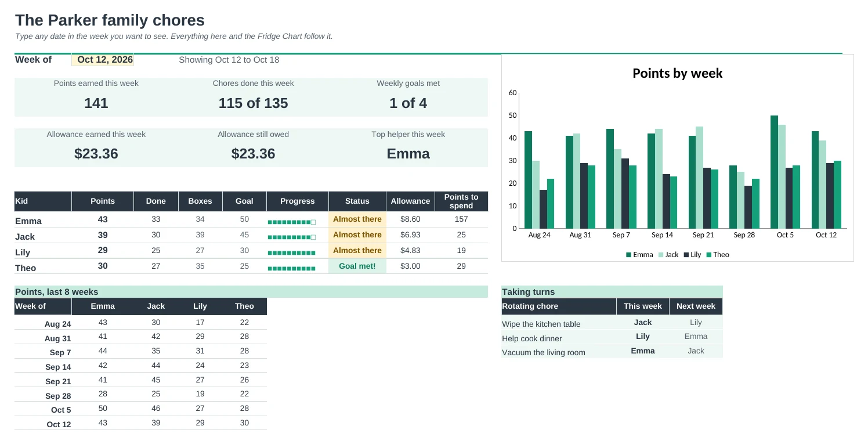Click the 'Points, last 8 weeks' section header
The height and width of the screenshot is (444, 868).
pos(251,292)
